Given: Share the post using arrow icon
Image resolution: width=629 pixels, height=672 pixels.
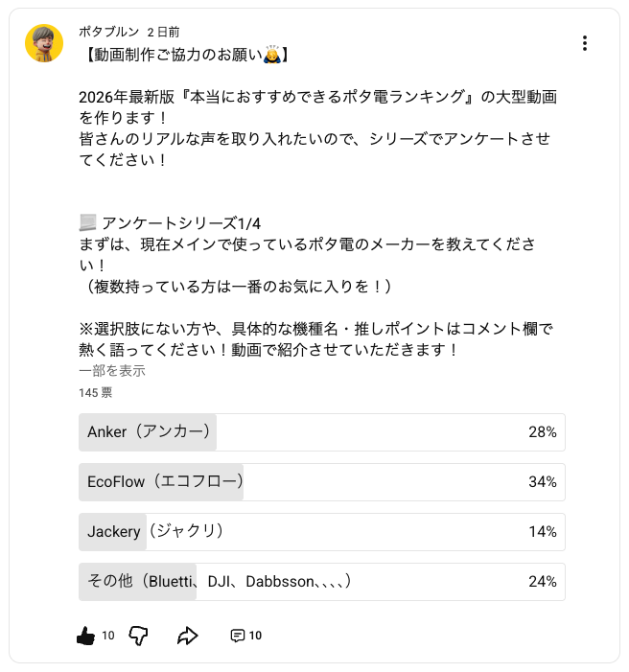Looking at the screenshot, I should (188, 636).
